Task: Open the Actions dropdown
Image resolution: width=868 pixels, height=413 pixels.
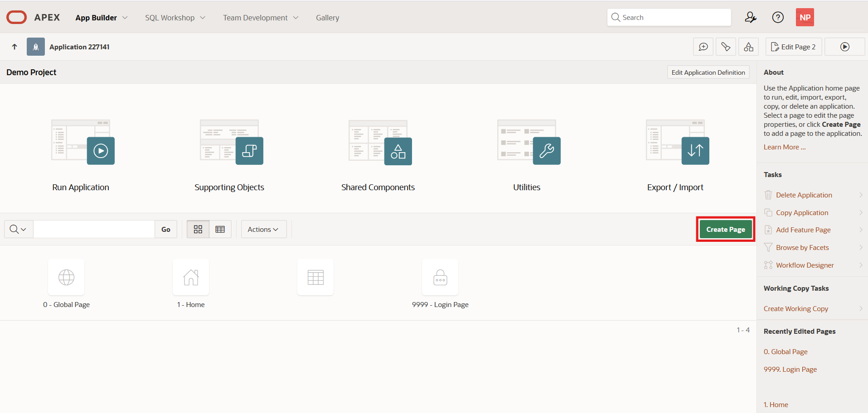Action: [263, 229]
